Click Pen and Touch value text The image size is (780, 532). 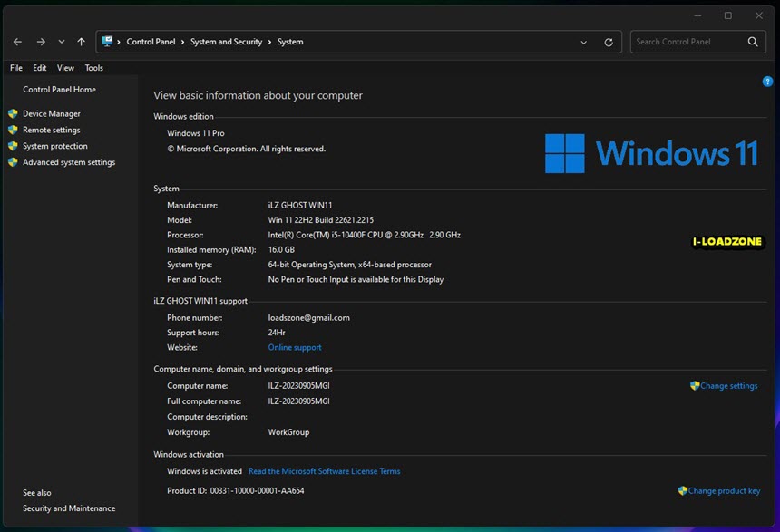(x=356, y=280)
